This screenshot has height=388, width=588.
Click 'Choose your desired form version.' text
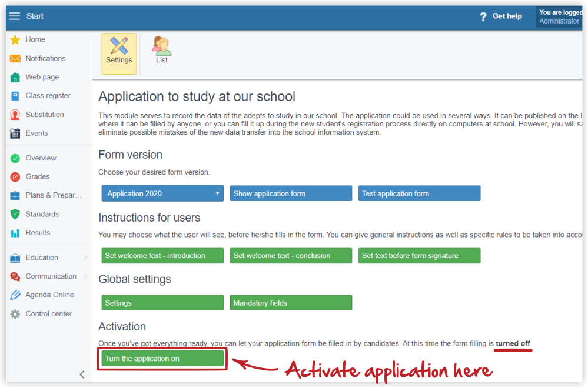click(x=154, y=172)
